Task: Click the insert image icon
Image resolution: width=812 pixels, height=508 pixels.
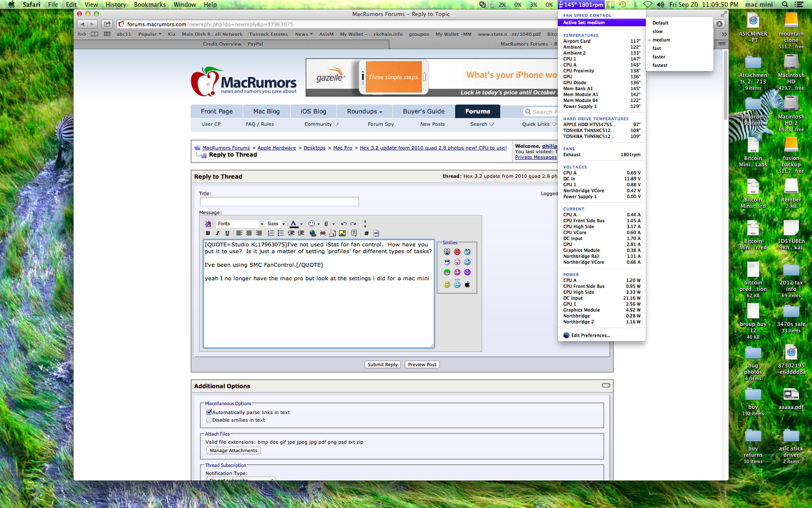Action: 342,233
